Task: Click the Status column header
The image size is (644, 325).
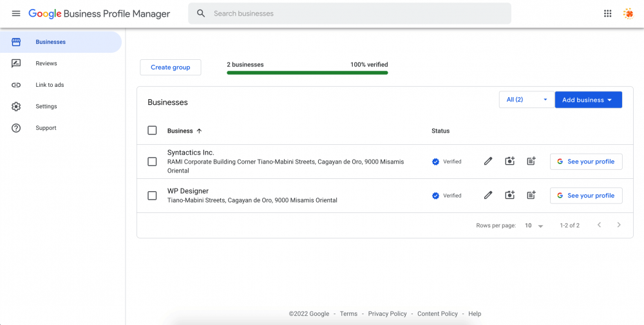Action: 440,131
